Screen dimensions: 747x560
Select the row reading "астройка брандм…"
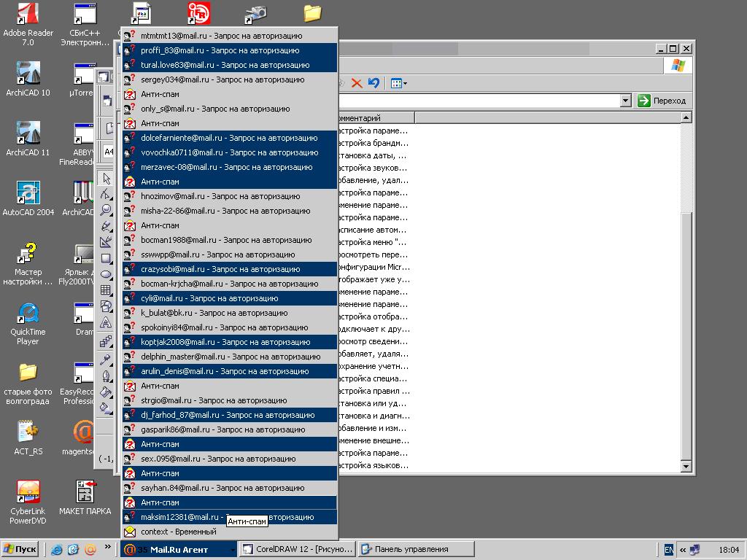[373, 143]
